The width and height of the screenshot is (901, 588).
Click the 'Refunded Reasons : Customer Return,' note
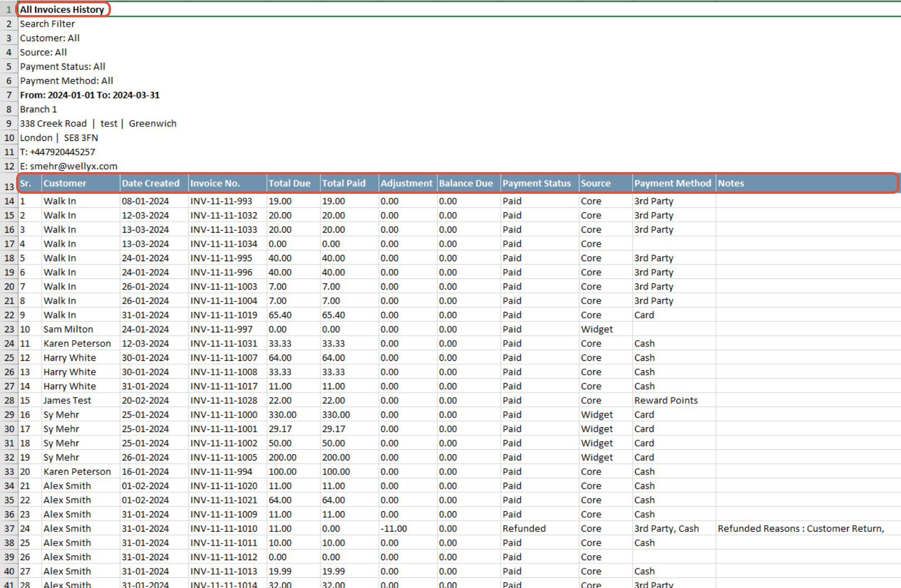[801, 528]
